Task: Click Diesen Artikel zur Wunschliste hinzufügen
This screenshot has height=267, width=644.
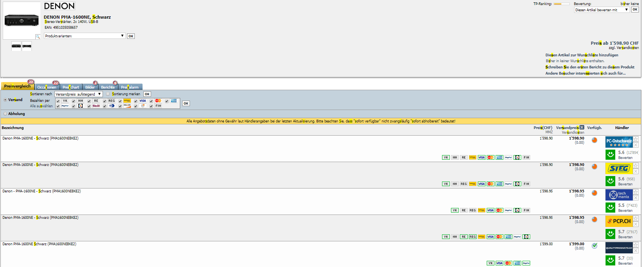Action: (582, 55)
